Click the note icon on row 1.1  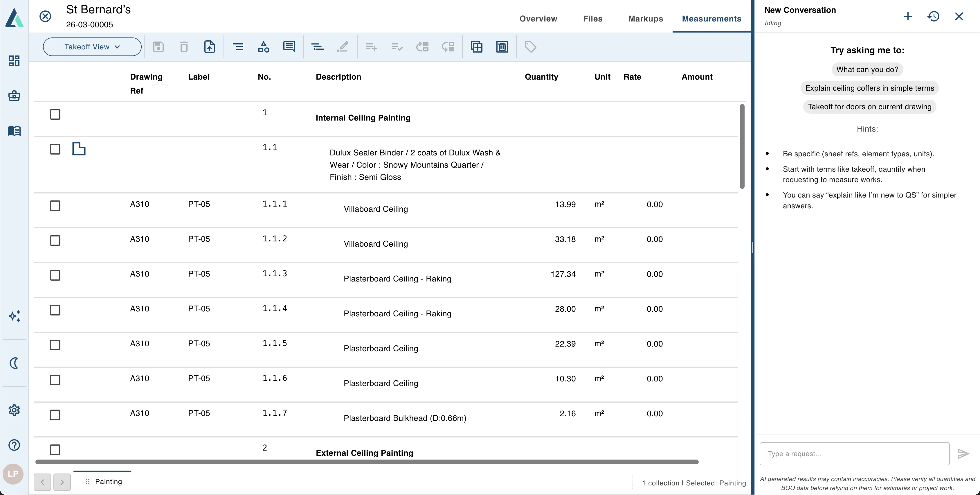79,148
